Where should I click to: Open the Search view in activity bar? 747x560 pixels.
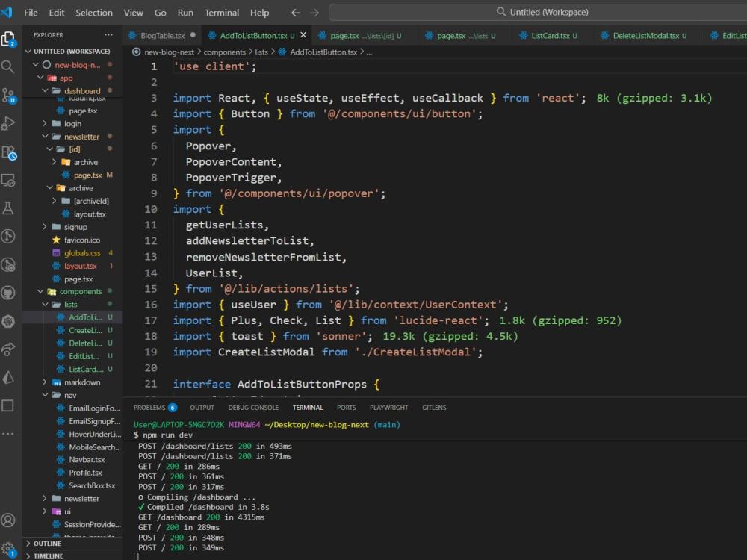coord(8,67)
